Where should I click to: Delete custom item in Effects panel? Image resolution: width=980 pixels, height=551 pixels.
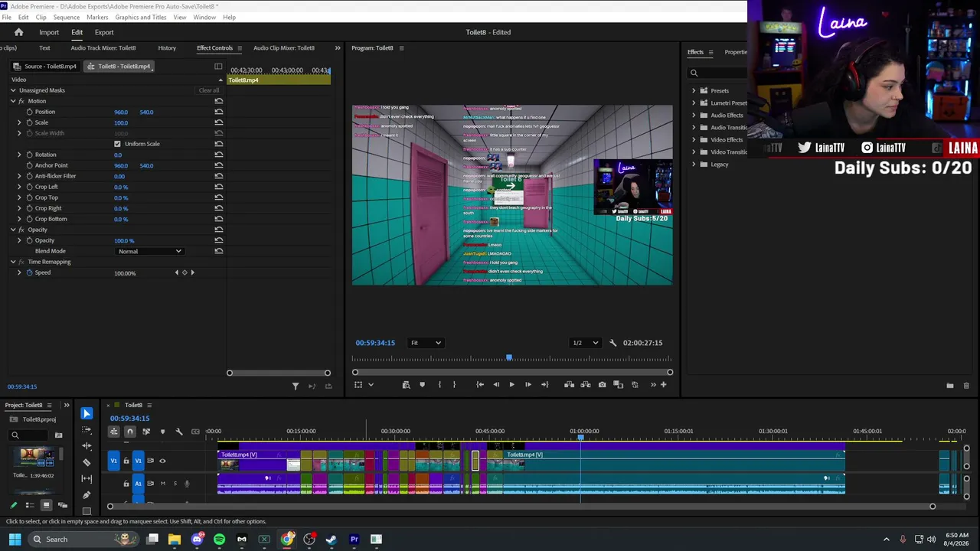tap(966, 386)
